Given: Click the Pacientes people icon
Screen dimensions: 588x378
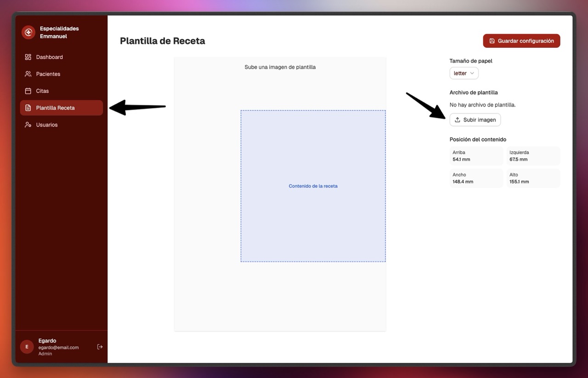Looking at the screenshot, I should (x=28, y=74).
